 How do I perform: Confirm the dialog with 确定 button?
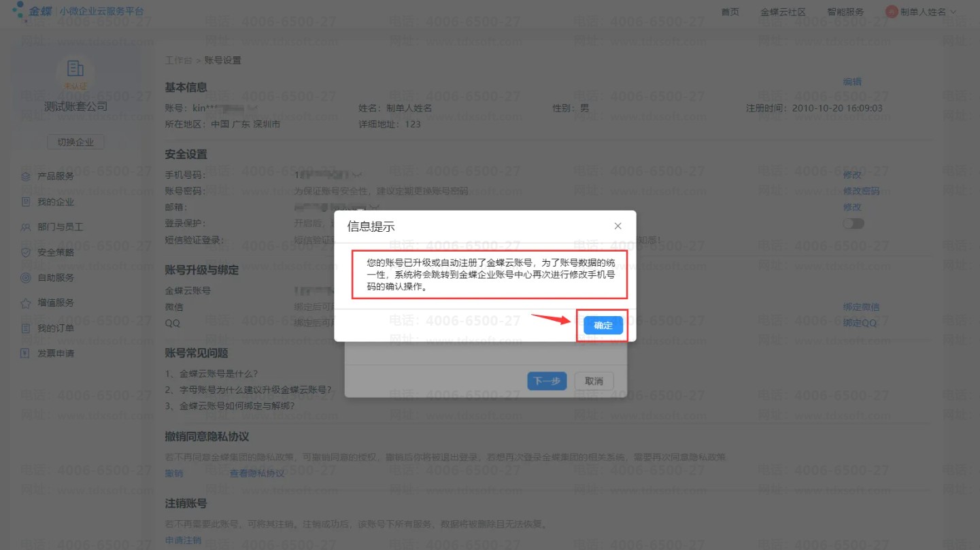pyautogui.click(x=603, y=326)
